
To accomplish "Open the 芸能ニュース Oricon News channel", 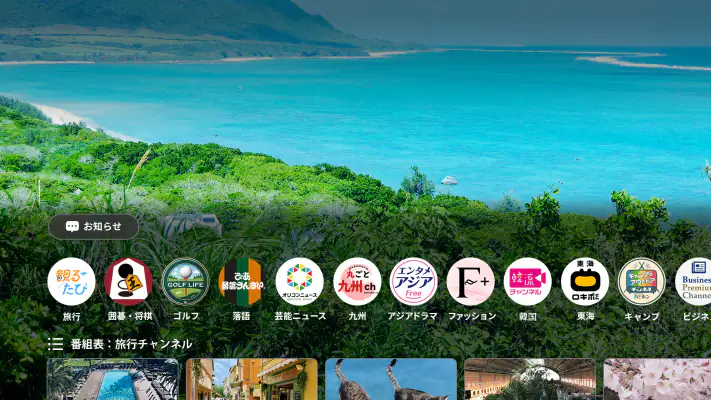I will [299, 282].
